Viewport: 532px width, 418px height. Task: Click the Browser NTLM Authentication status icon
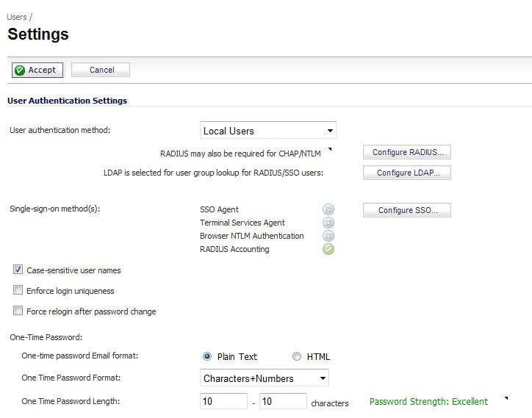tap(328, 236)
